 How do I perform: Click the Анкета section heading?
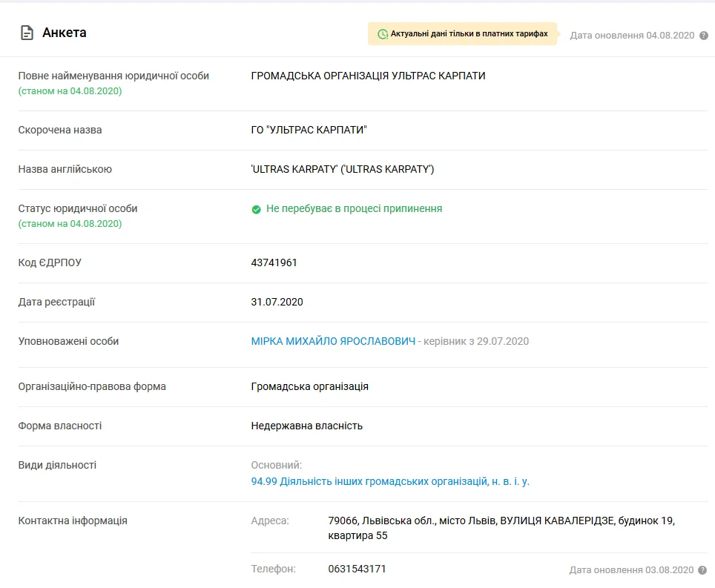pyautogui.click(x=65, y=33)
